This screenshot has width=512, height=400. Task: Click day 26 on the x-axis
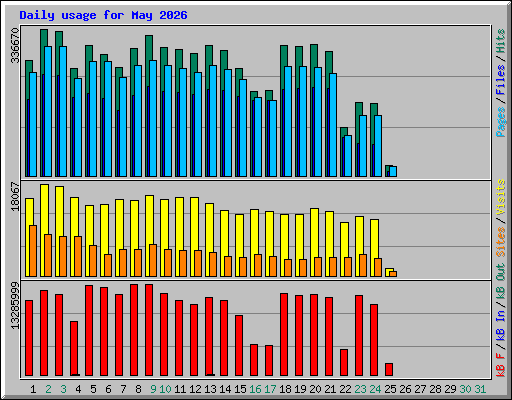(x=405, y=389)
